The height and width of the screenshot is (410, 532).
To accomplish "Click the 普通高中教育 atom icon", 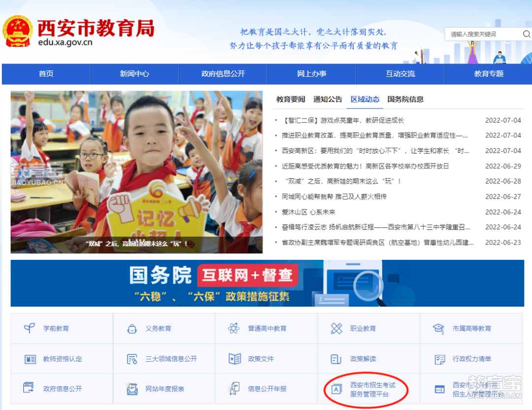I will (234, 328).
